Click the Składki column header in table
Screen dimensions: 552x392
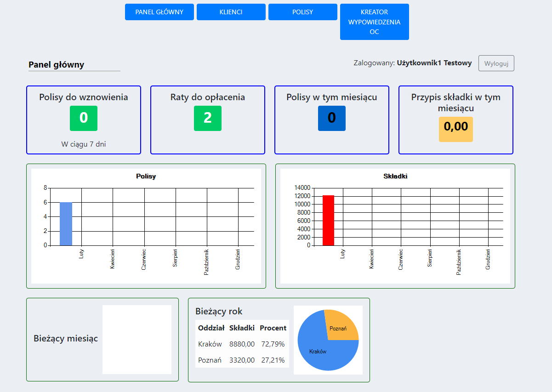point(242,328)
